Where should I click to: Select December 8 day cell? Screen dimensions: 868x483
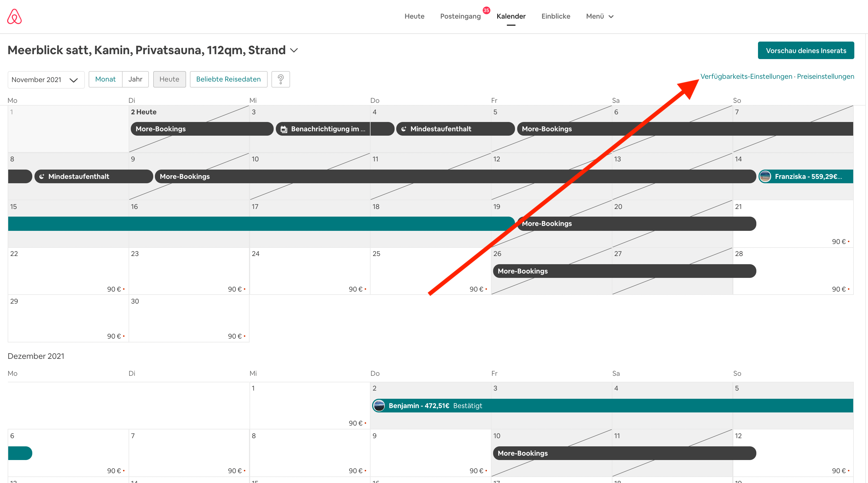pos(310,453)
